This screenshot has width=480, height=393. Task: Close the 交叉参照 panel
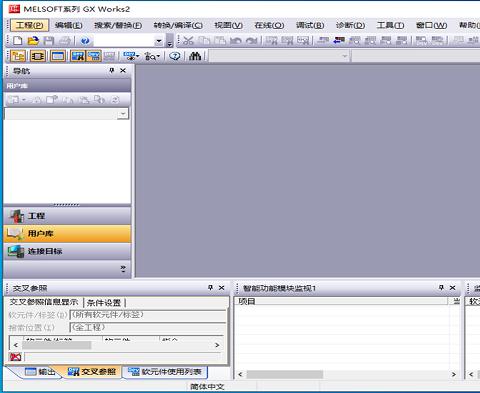point(222,288)
